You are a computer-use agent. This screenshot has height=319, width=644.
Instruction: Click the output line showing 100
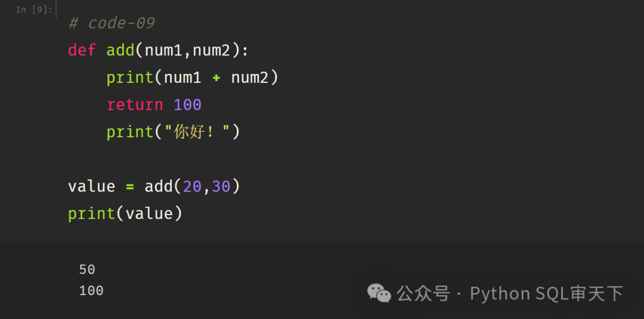click(x=91, y=291)
